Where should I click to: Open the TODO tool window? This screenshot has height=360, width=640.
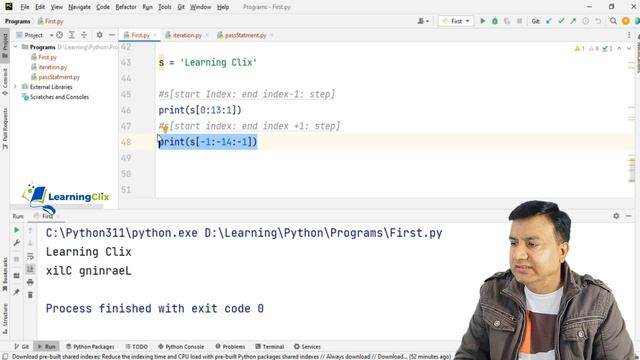coord(136,347)
